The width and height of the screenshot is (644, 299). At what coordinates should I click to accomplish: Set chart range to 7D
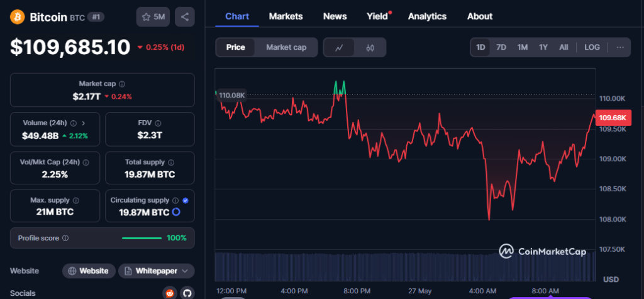pos(501,47)
